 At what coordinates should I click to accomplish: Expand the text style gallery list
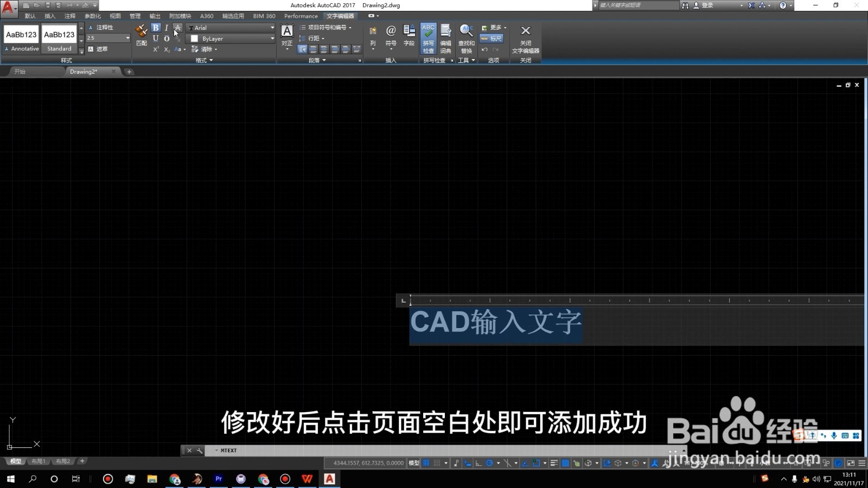pos(81,51)
